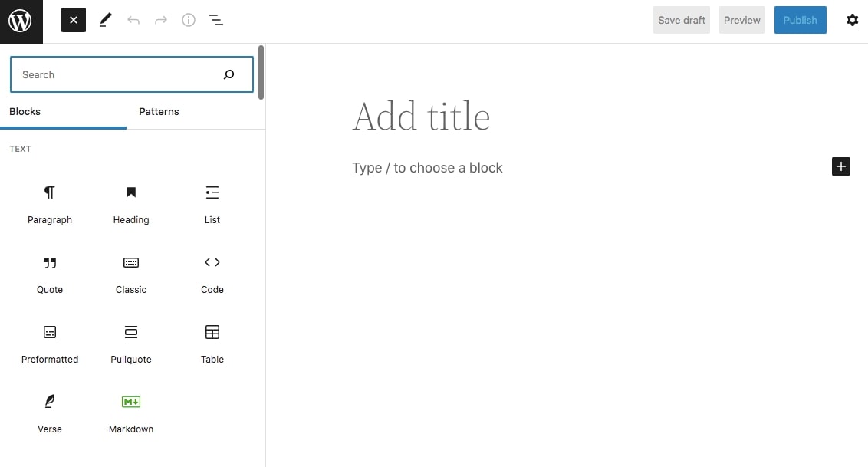Close the block inserter panel
This screenshot has height=467, width=868.
[x=74, y=20]
